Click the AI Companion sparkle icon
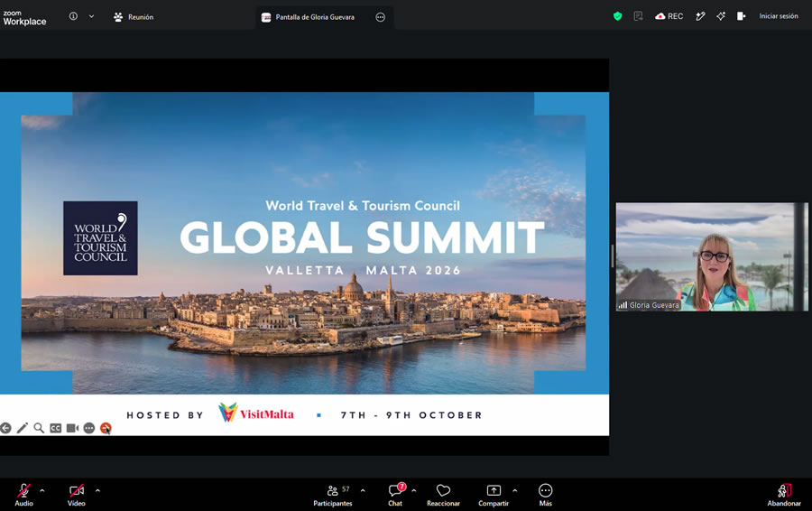This screenshot has width=812, height=511. click(721, 16)
